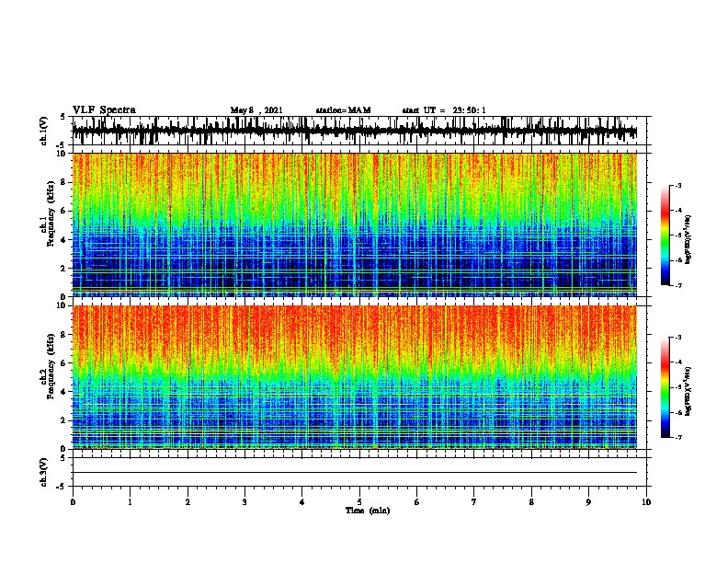The height and width of the screenshot is (563, 728).
Task: Click the '5' tick on ch.1(V) axis
Action: coord(63,117)
